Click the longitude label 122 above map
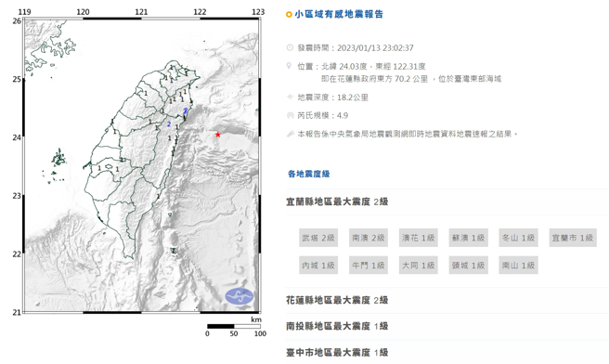This screenshot has width=609, height=364. coord(200,12)
